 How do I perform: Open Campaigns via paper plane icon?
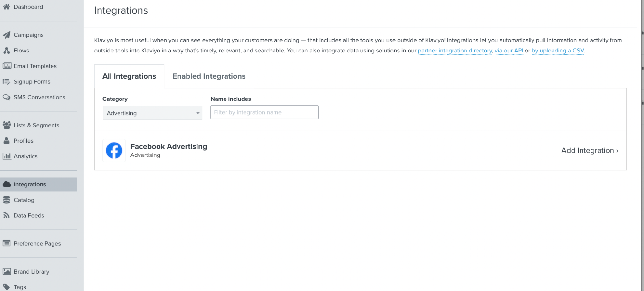pos(6,35)
